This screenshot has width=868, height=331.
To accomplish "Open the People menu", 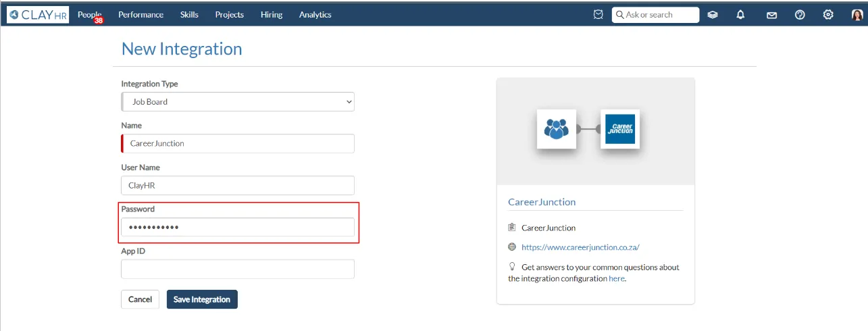I will tap(89, 14).
